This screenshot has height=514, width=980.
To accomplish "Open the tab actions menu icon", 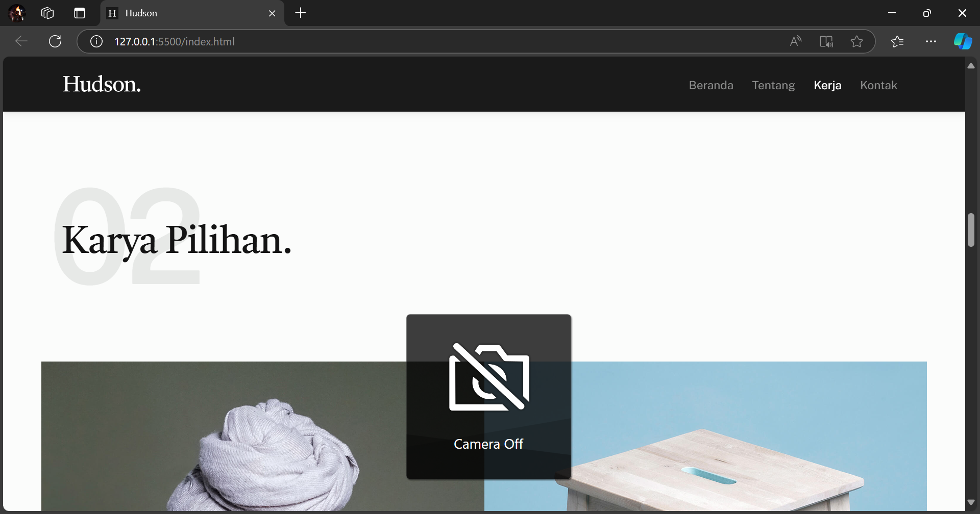I will (x=80, y=13).
